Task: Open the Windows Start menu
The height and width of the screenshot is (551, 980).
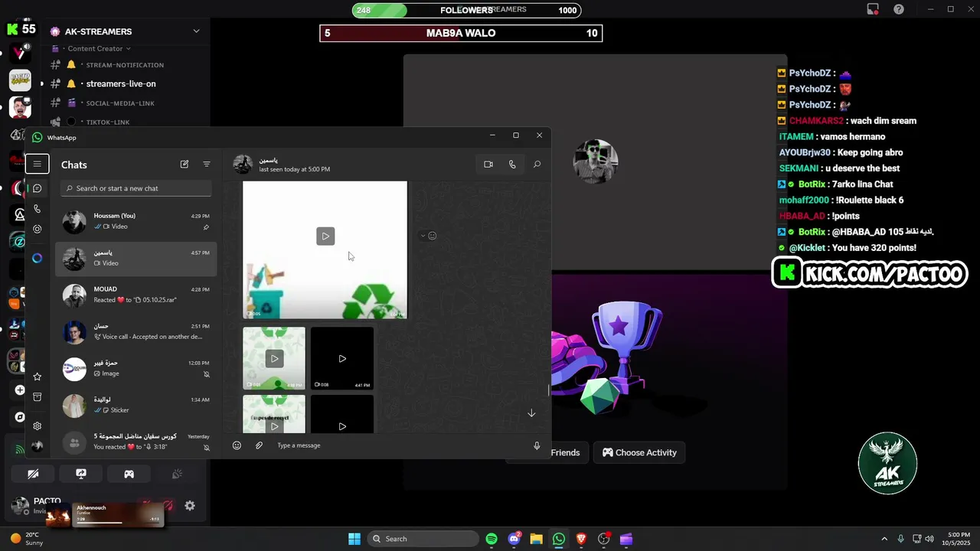Action: (x=354, y=539)
